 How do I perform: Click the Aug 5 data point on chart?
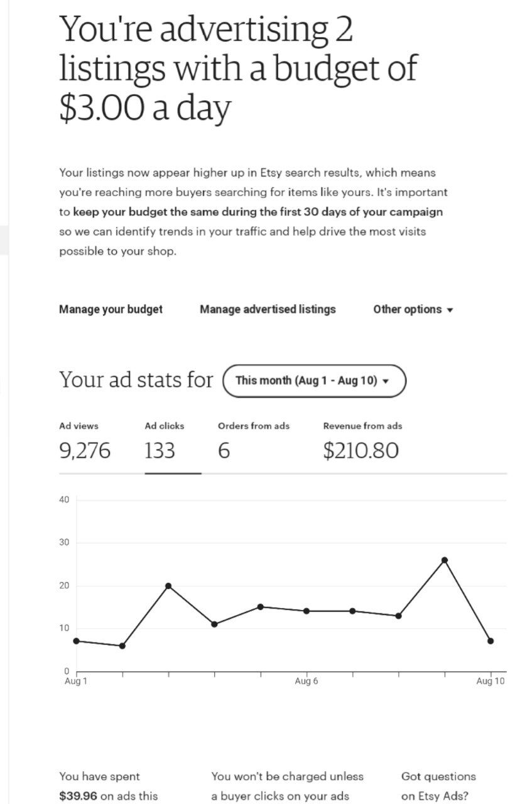tap(260, 607)
